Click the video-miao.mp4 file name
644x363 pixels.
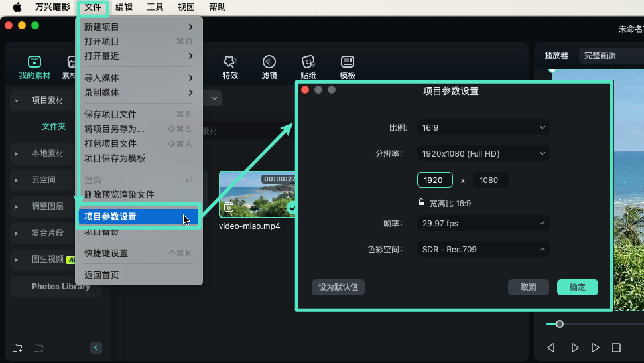pyautogui.click(x=249, y=226)
